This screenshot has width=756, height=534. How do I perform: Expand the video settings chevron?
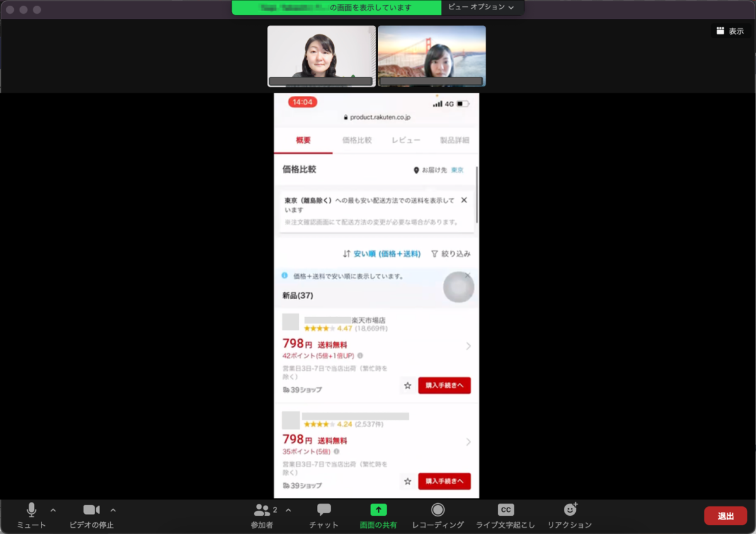click(x=113, y=510)
